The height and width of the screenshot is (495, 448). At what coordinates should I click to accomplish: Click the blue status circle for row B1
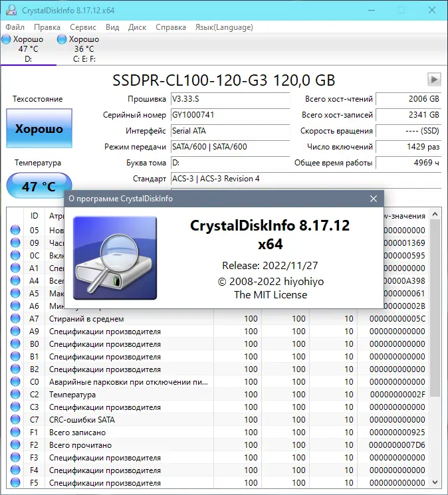15,356
